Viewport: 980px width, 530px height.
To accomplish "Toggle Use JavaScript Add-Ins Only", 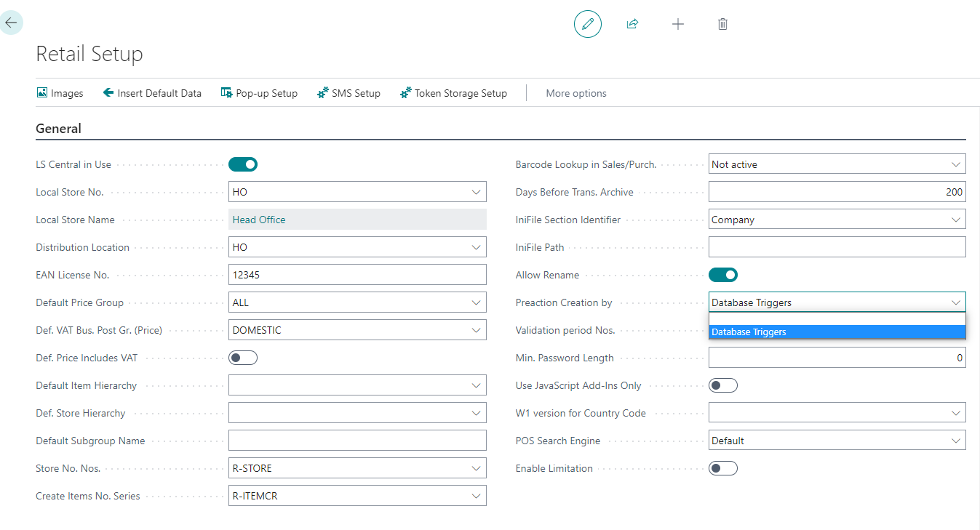I will coord(722,385).
